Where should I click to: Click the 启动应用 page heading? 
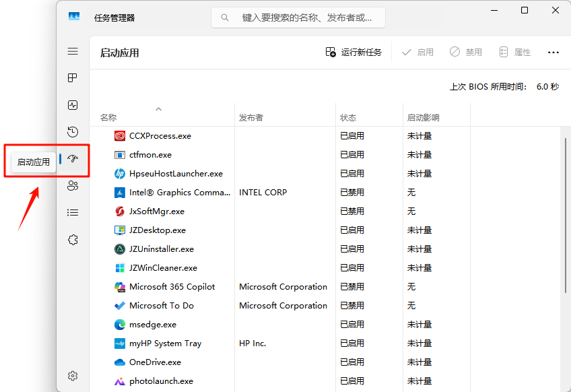[119, 53]
